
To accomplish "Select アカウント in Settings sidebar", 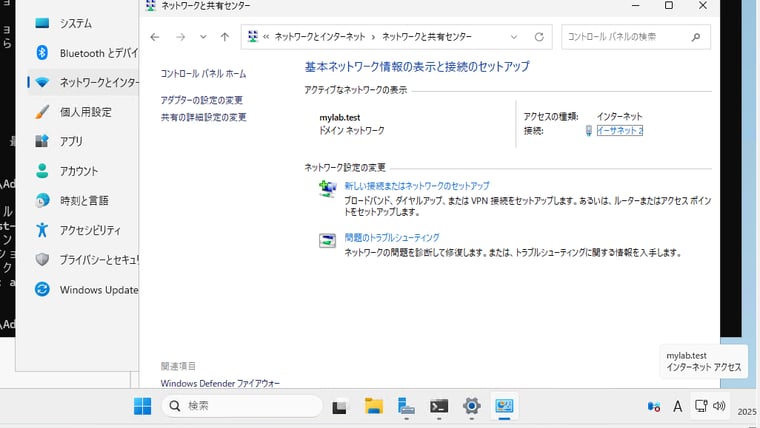I will (83, 171).
